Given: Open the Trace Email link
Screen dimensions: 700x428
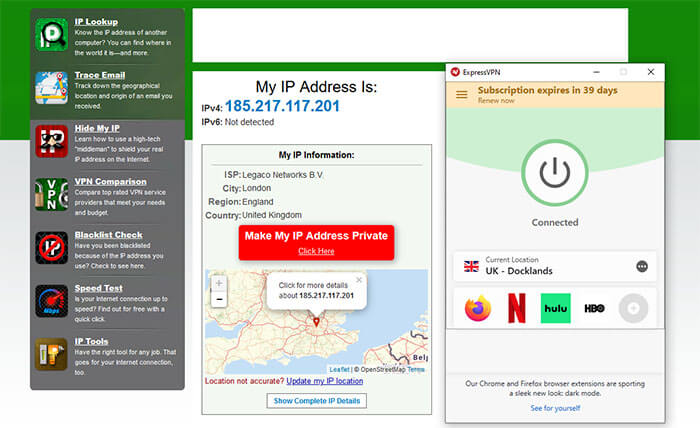Looking at the screenshot, I should (100, 75).
